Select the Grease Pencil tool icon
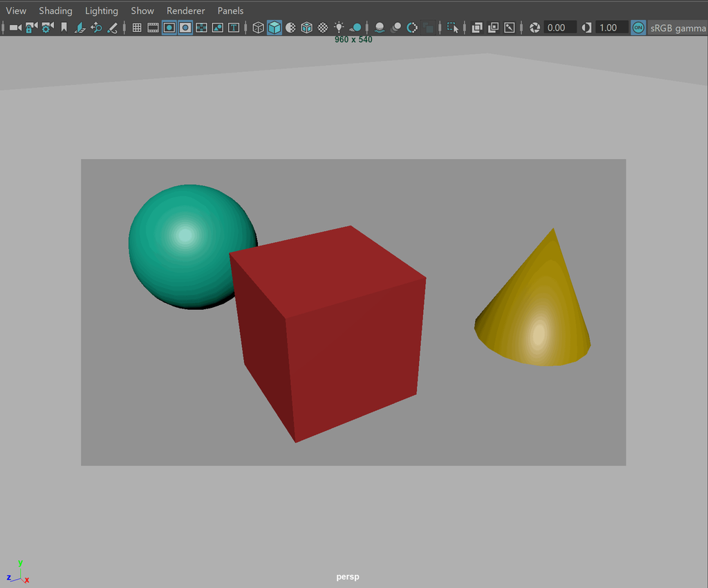708x588 pixels. pos(113,28)
